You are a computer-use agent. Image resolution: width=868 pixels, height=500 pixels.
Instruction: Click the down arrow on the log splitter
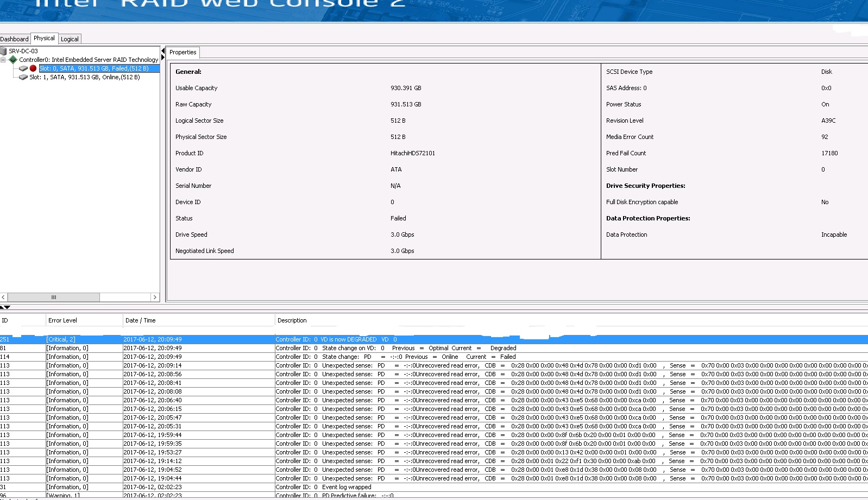click(7, 307)
